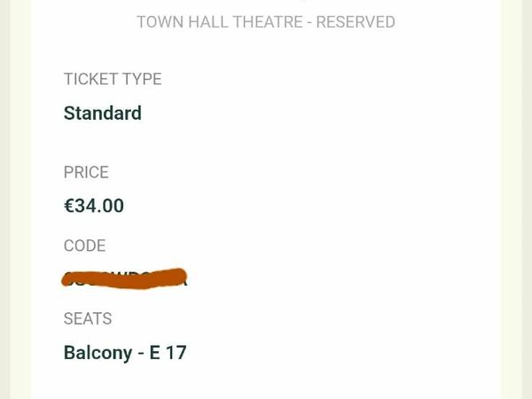
Task: Select the SEATS label
Action: (x=88, y=318)
